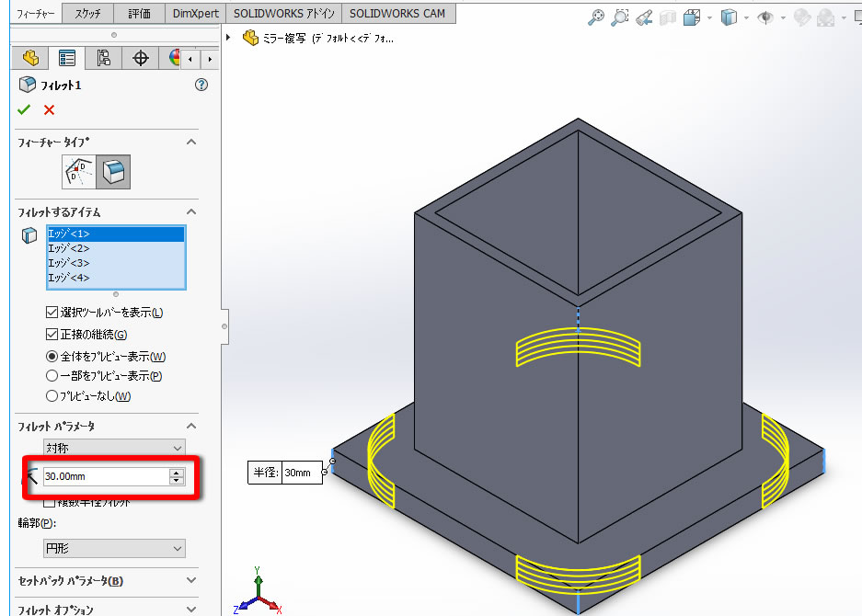Click the panel collapse handle on the splitter
The width and height of the screenshot is (862, 616).
[x=224, y=326]
